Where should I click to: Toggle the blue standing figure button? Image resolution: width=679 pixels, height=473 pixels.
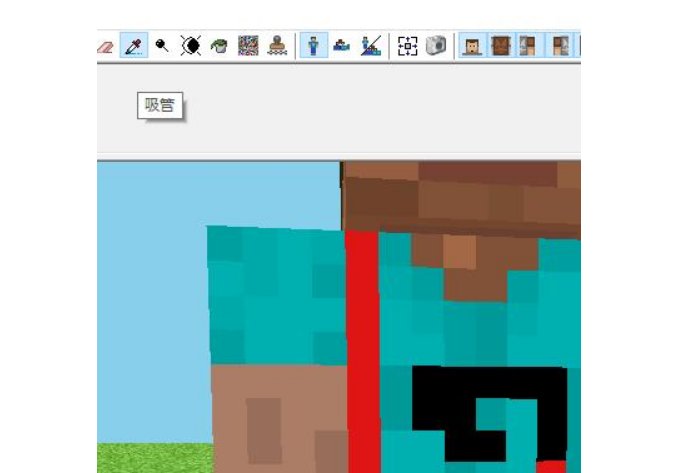pyautogui.click(x=313, y=46)
